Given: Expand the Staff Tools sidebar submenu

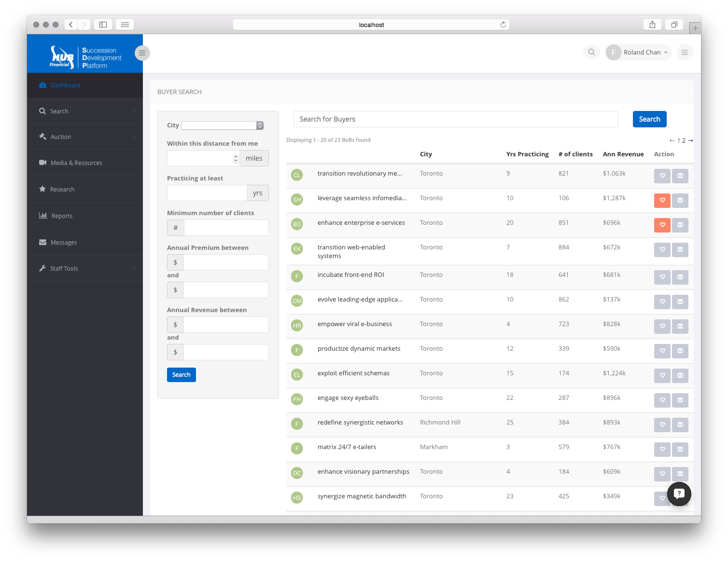Looking at the screenshot, I should coord(85,268).
